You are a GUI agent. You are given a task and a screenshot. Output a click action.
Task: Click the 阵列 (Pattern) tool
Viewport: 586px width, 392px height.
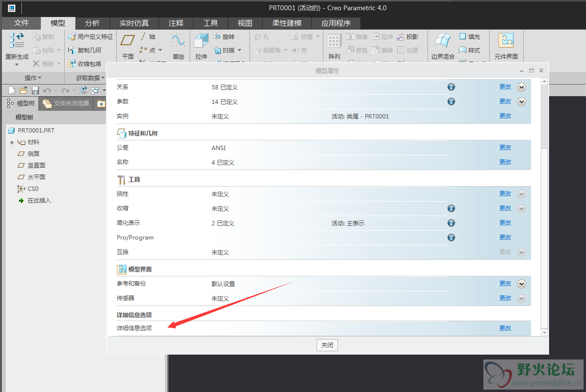[334, 47]
